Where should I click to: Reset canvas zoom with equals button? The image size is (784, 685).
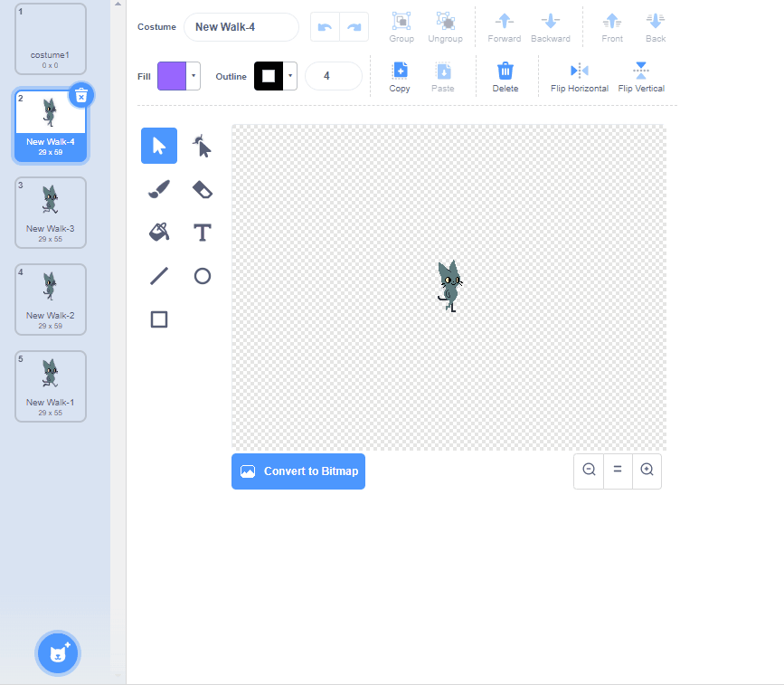(618, 470)
